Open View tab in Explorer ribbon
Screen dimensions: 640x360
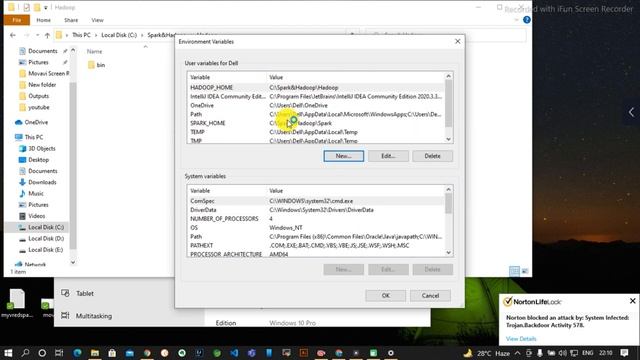click(x=97, y=20)
